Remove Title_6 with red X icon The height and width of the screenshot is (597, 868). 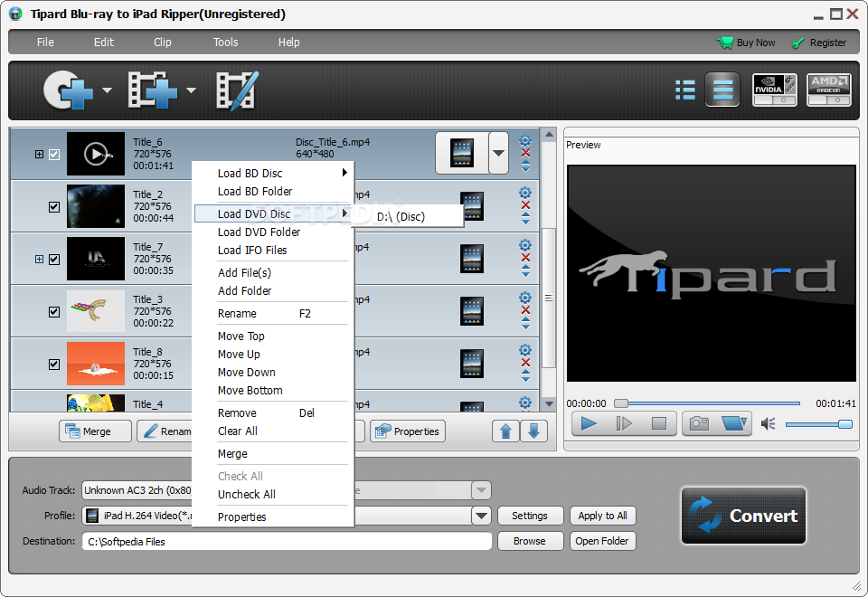(x=525, y=154)
